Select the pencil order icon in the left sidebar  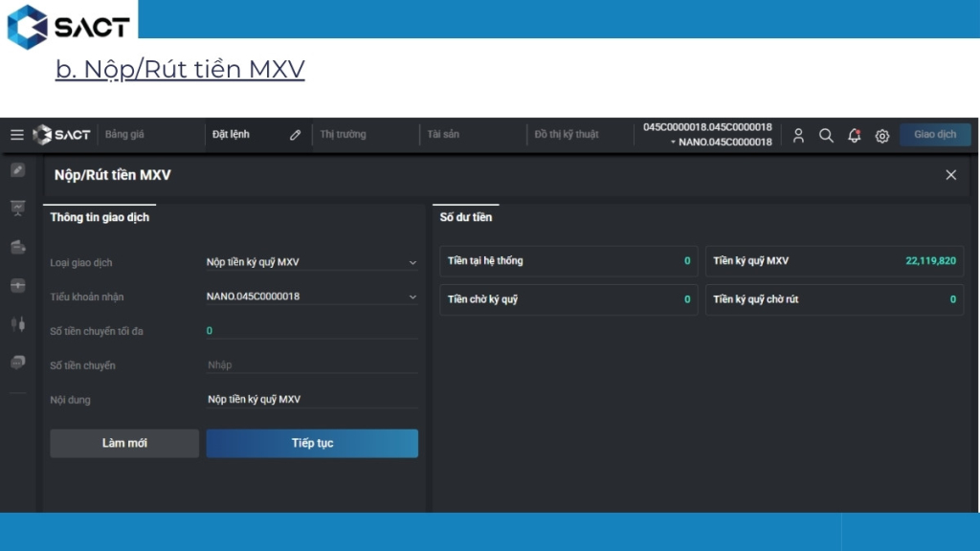click(17, 170)
